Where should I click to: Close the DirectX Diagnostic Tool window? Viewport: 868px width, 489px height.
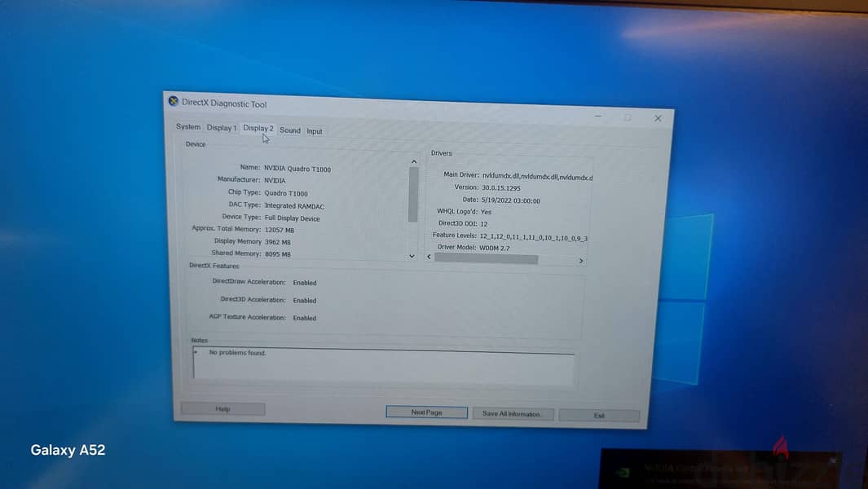[x=658, y=118]
